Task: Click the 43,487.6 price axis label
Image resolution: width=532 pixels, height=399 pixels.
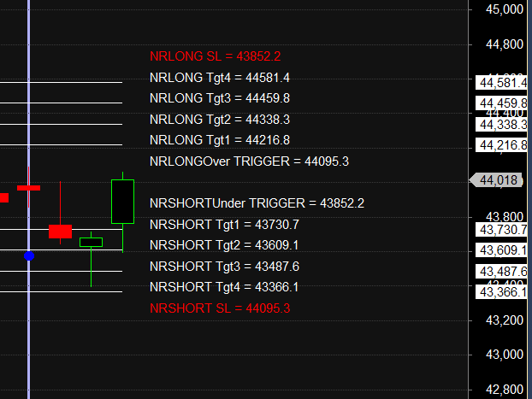Action: coord(501,271)
